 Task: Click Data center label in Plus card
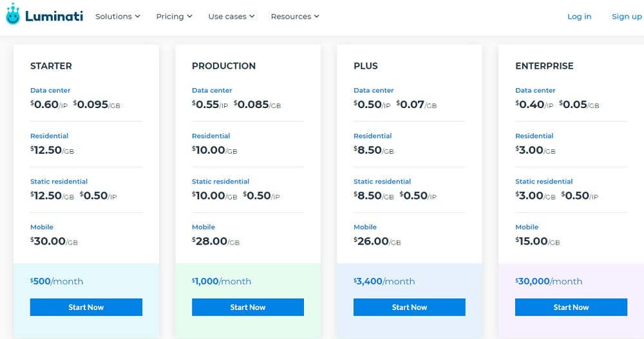pos(374,90)
